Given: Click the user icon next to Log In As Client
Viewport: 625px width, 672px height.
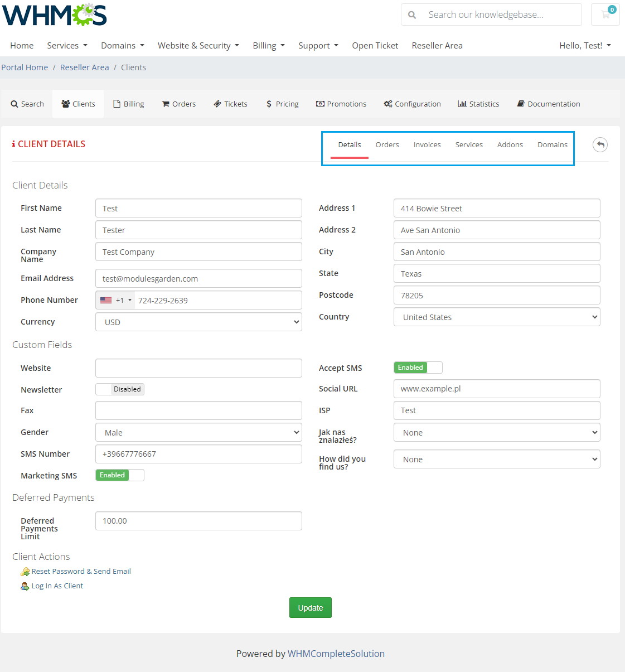Looking at the screenshot, I should coord(25,586).
